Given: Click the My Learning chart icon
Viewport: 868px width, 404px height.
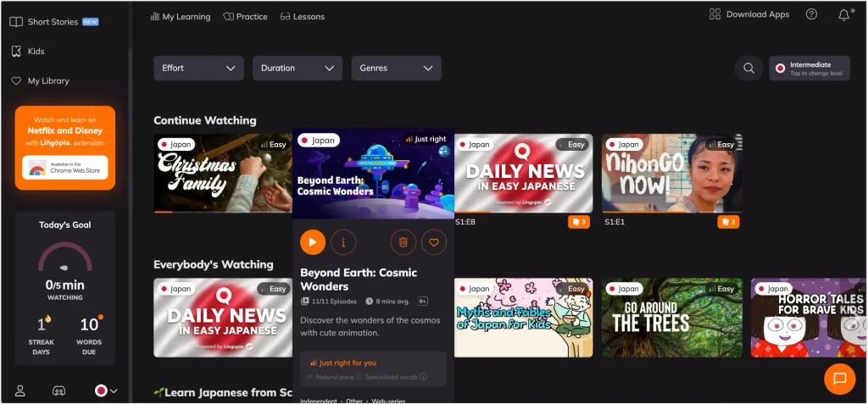Looking at the screenshot, I should tap(155, 17).
